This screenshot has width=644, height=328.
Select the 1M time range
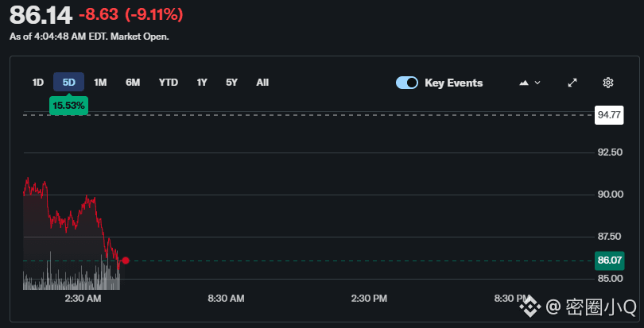point(100,83)
